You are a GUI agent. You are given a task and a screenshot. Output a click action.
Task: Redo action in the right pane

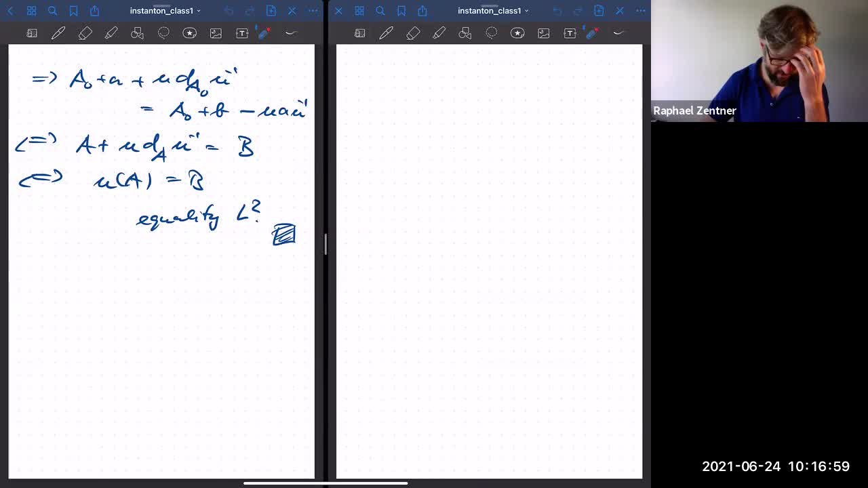tap(578, 11)
